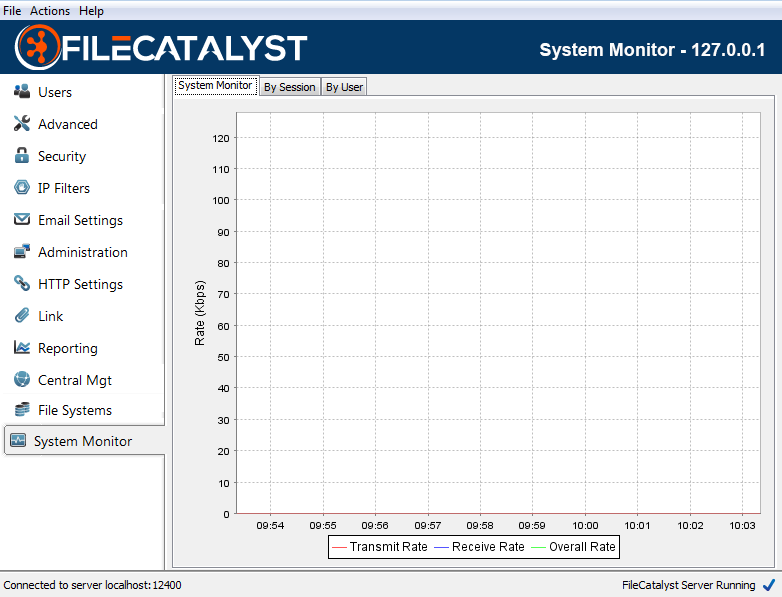Click the Security padlock icon
Screen dimensions: 782x597
[22, 155]
